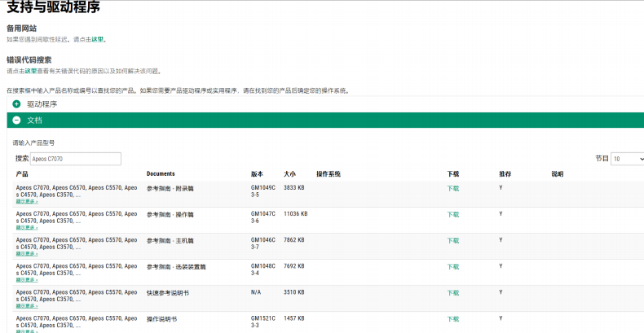This screenshot has height=333, width=644.
Task: Click version GM1047C 3-6
Action: point(263,217)
